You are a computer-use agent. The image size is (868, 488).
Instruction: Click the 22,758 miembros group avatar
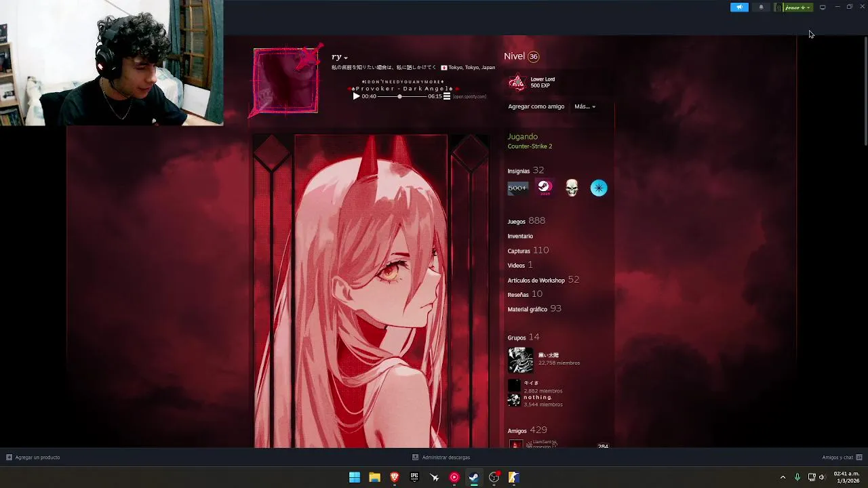[x=521, y=361]
